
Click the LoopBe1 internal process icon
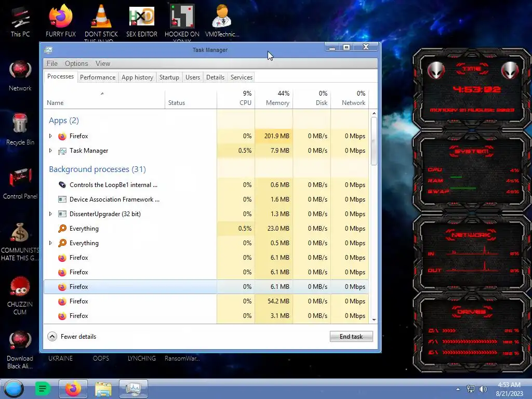pos(62,185)
